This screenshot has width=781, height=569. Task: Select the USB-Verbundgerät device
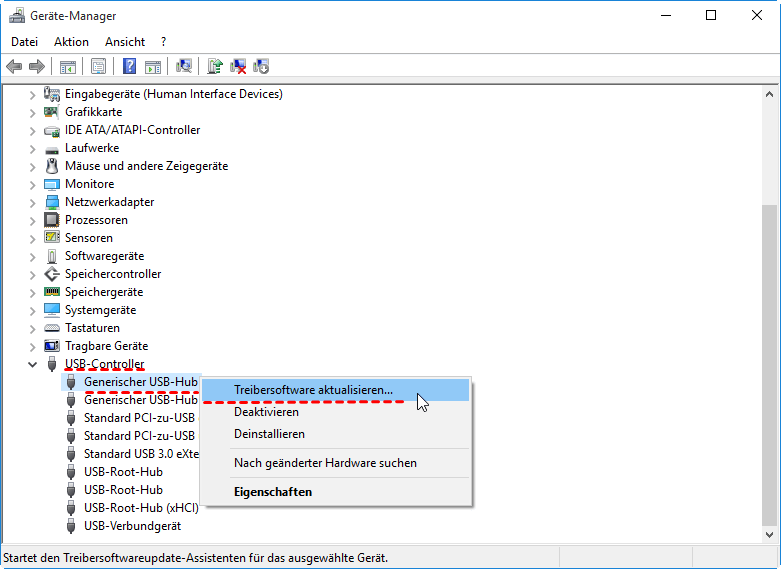(x=132, y=526)
